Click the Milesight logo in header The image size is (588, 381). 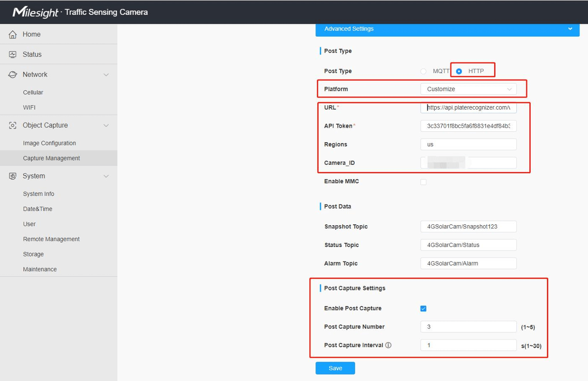(35, 12)
